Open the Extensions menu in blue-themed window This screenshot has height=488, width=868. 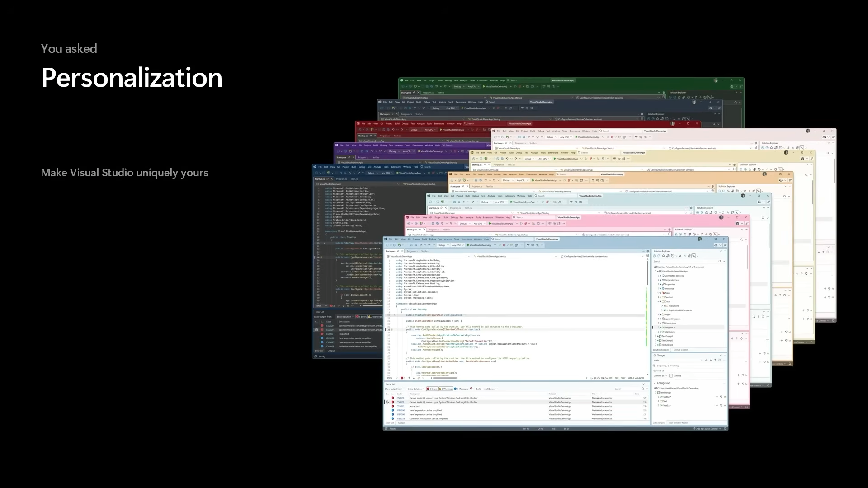click(467, 239)
